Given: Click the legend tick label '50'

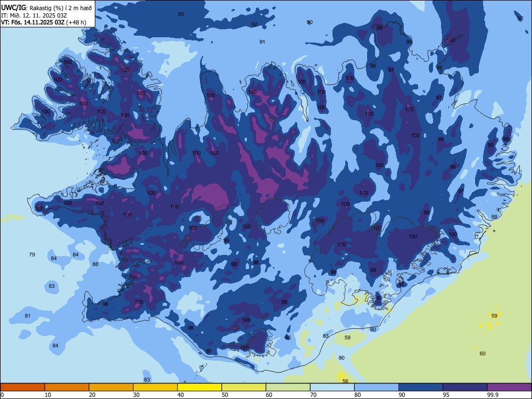Looking at the screenshot, I should point(225,395).
